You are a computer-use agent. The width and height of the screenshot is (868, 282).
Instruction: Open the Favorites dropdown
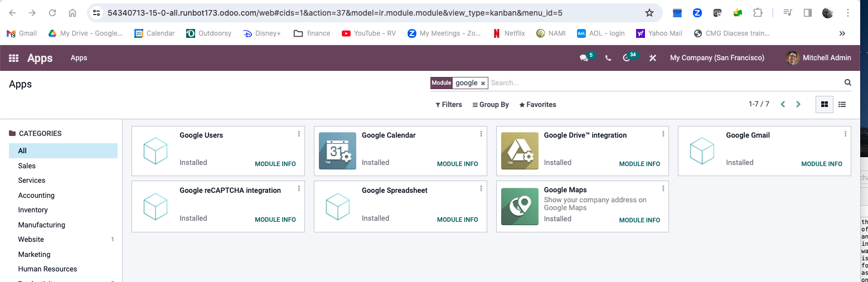[538, 105]
